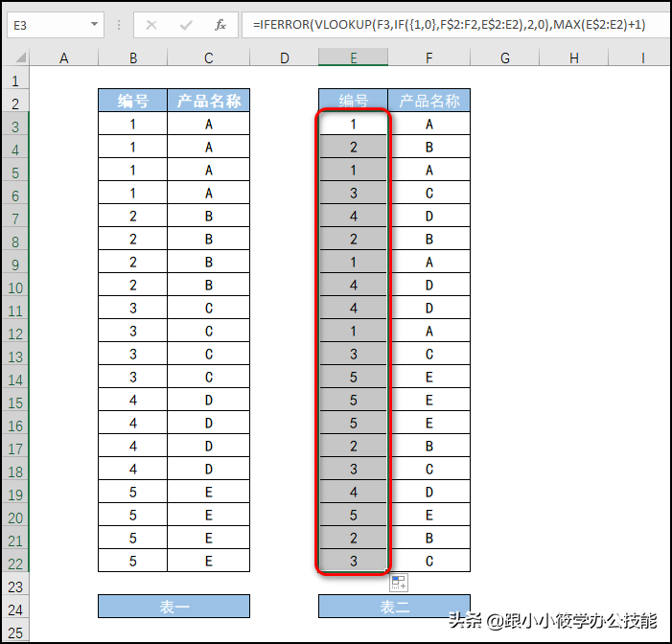
Task: Select cell B11 containing 3
Action: point(133,308)
